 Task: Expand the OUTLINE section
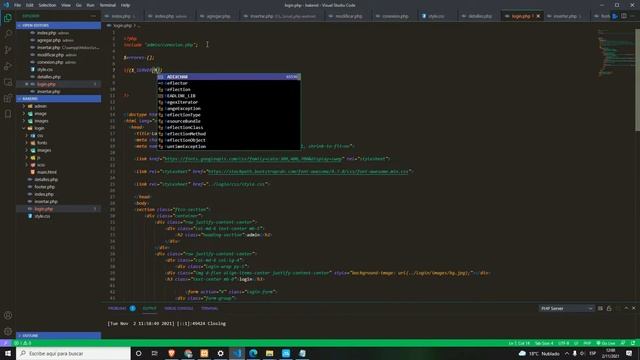58,336
